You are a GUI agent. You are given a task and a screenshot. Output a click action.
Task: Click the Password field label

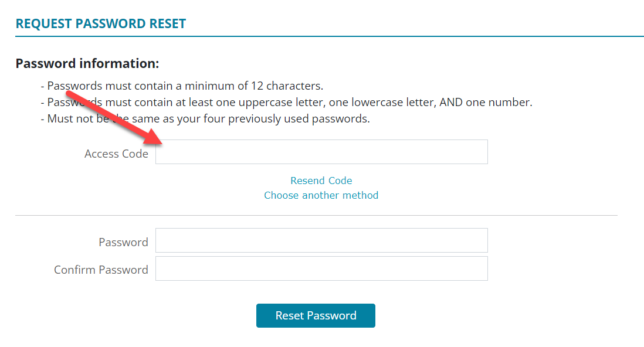[x=123, y=242]
